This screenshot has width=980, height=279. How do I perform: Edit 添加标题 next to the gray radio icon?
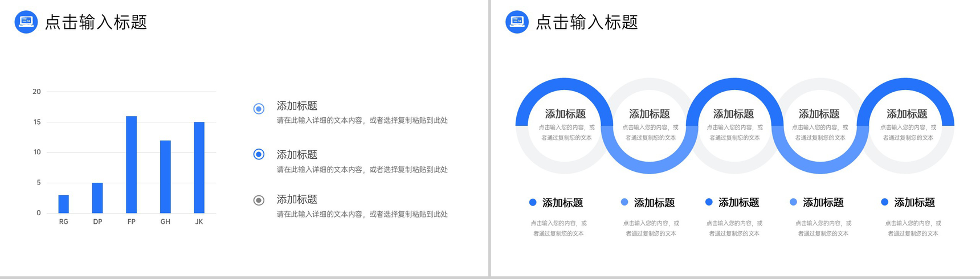point(297,199)
